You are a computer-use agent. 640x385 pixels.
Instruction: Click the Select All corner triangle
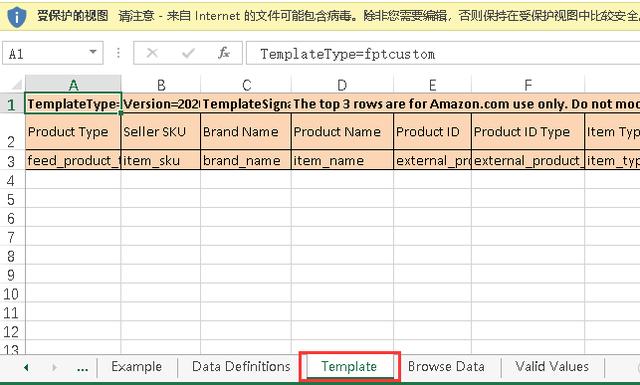click(x=16, y=85)
